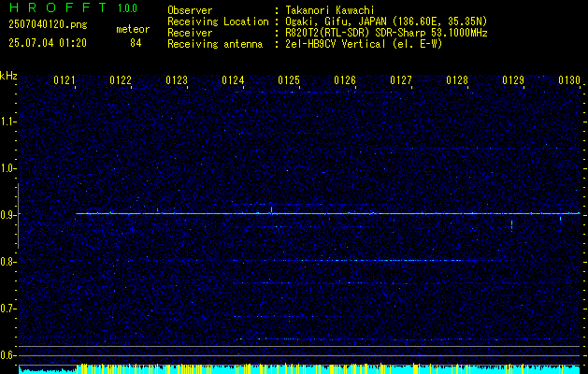Click frequency axis label 0.6

click(7, 355)
